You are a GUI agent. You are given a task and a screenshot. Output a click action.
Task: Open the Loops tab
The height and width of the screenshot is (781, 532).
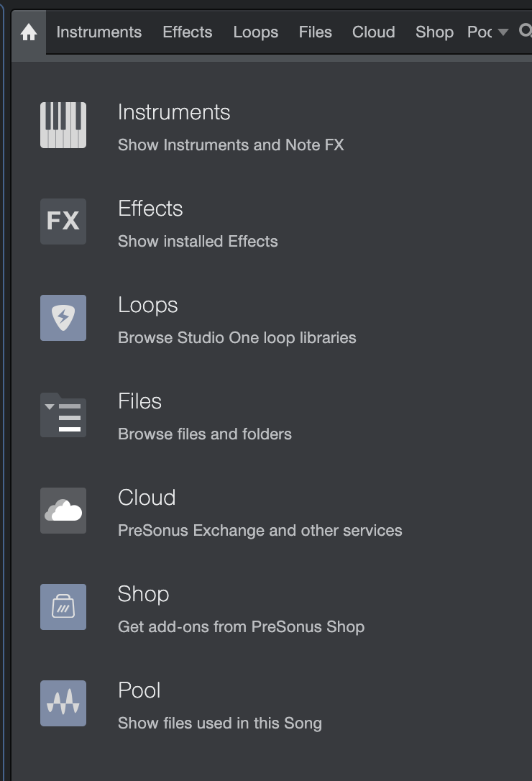click(255, 32)
